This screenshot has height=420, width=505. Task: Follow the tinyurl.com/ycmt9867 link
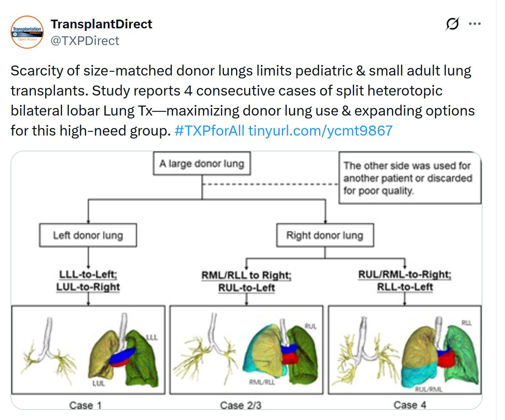pos(320,131)
